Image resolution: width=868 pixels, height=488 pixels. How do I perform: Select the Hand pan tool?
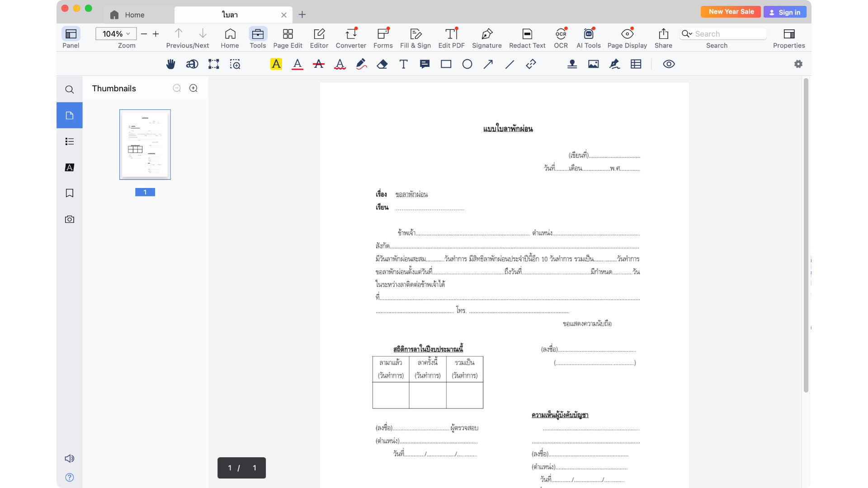pyautogui.click(x=170, y=64)
